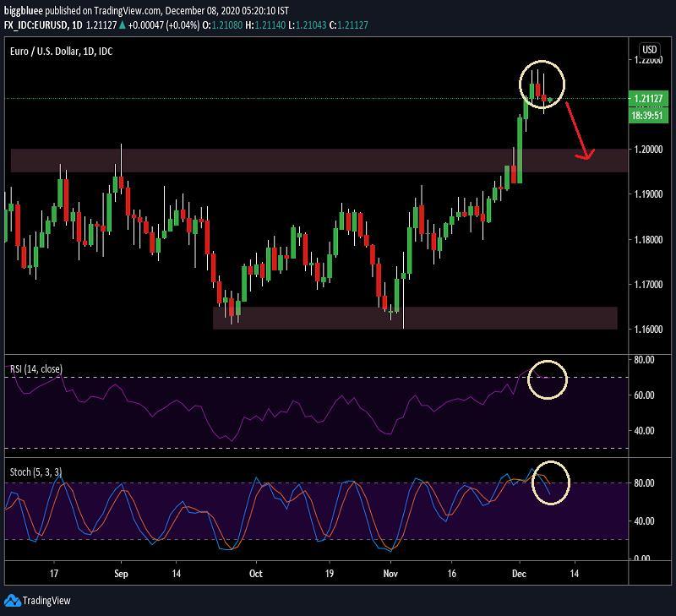Click the 1.16000 price axis label

tap(648, 329)
